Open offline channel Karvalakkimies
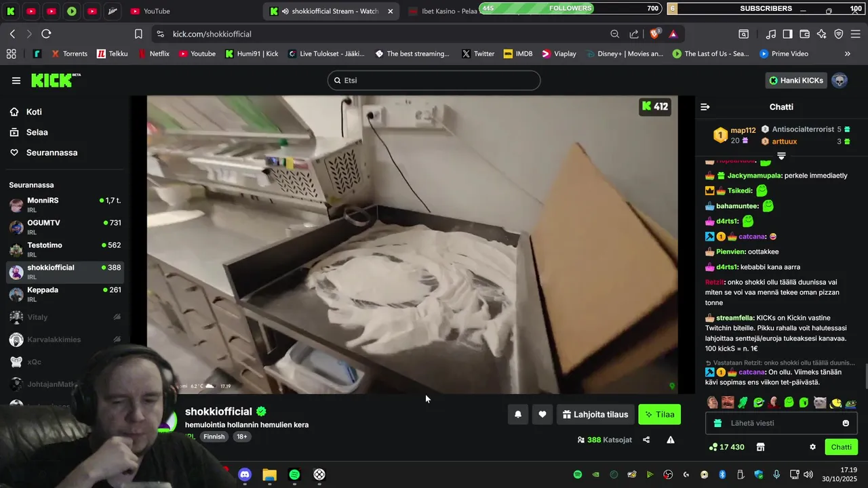The width and height of the screenshot is (868, 488). click(x=65, y=339)
